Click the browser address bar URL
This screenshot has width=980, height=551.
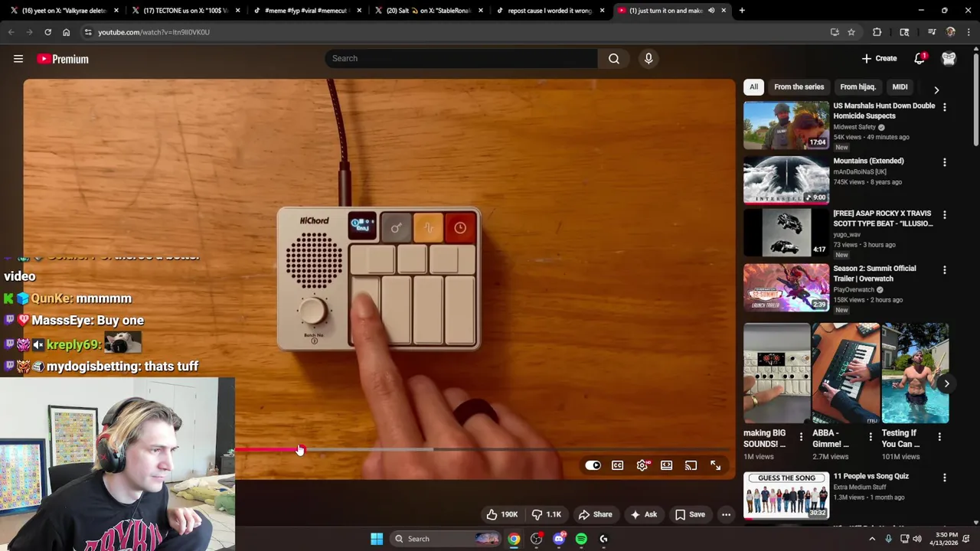(154, 32)
